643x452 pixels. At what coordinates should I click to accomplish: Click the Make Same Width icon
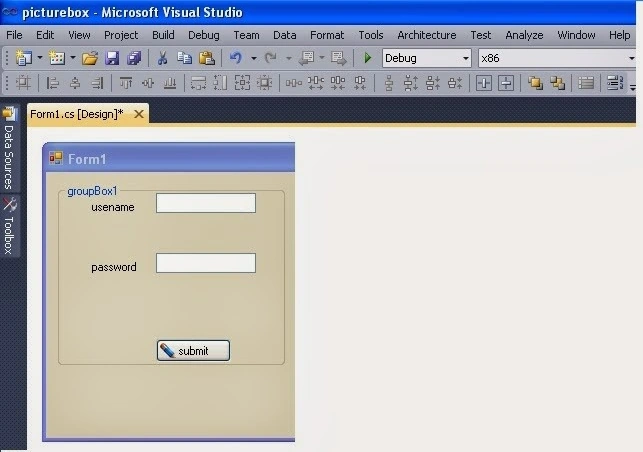point(198,83)
